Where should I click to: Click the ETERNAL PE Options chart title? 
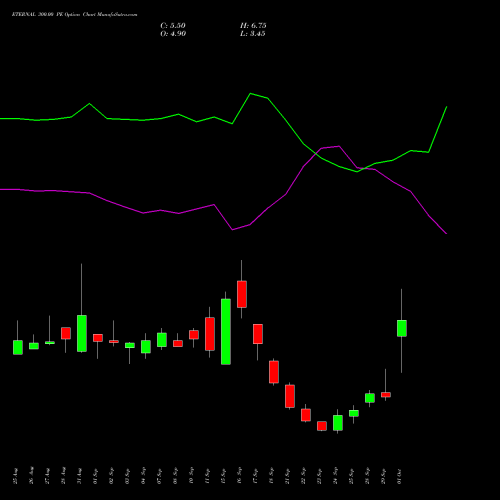pos(74,15)
